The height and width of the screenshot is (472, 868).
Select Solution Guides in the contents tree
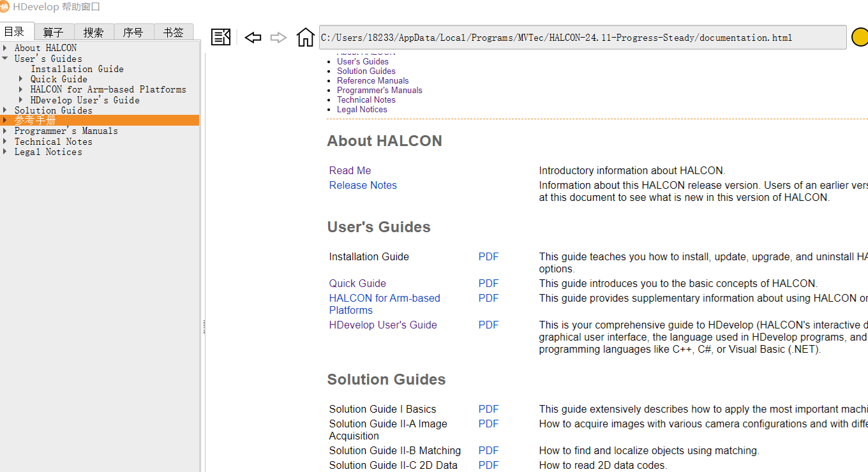click(x=54, y=110)
